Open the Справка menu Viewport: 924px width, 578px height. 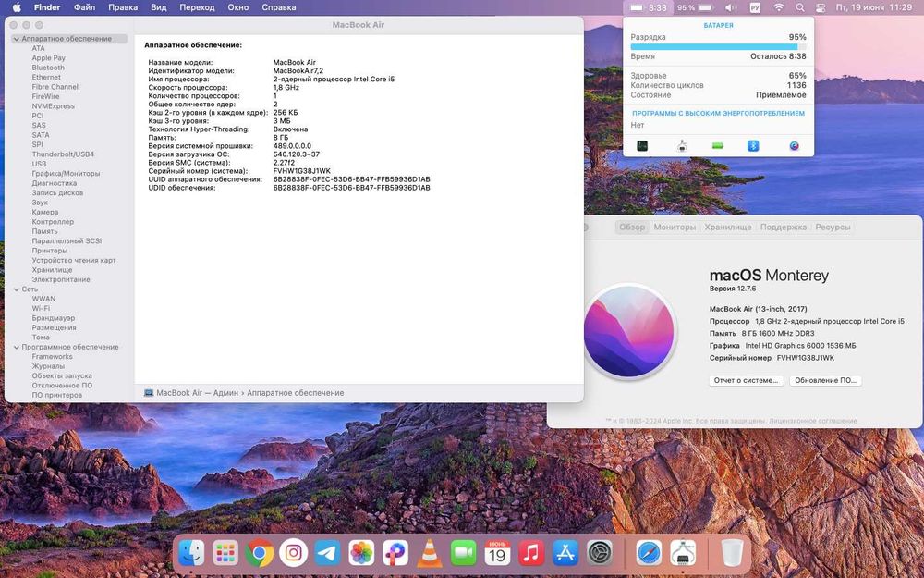(279, 7)
